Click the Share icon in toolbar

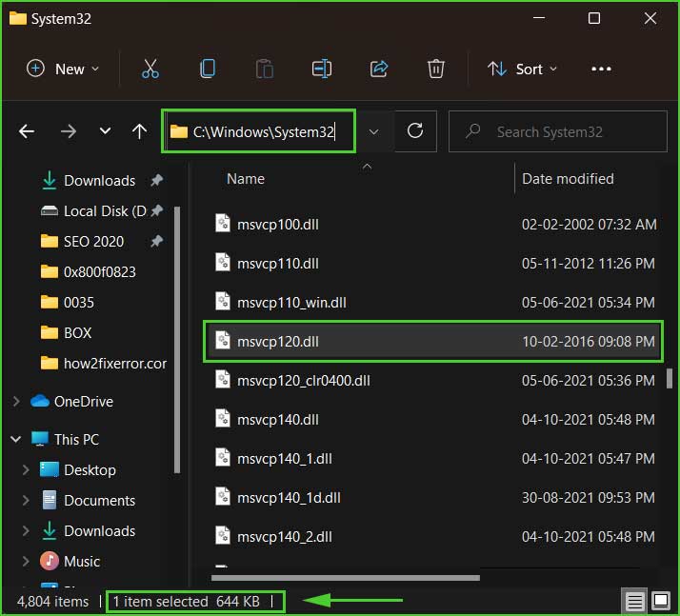point(379,69)
